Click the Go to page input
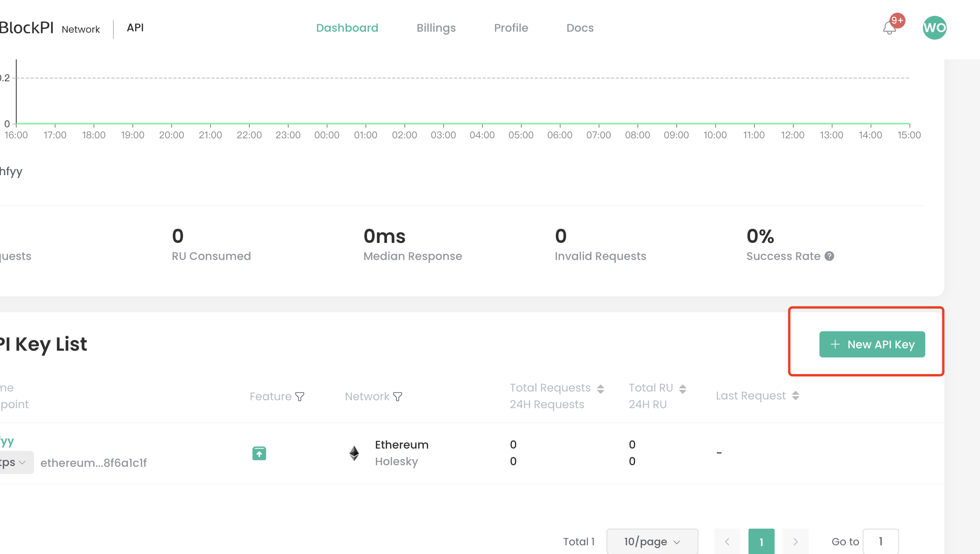This screenshot has width=980, height=554. pyautogui.click(x=880, y=541)
